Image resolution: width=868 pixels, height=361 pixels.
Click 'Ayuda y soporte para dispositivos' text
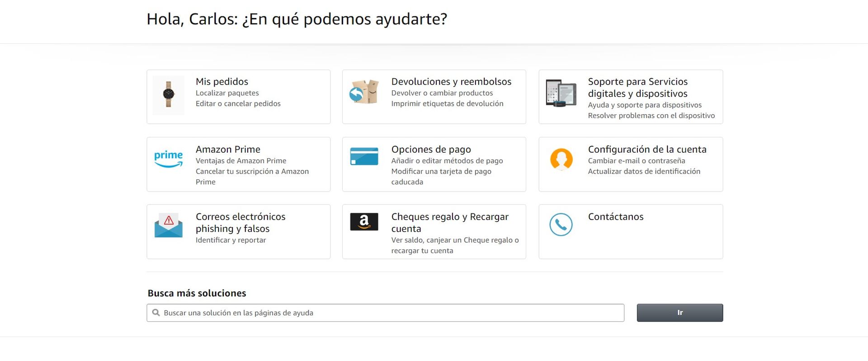click(645, 105)
